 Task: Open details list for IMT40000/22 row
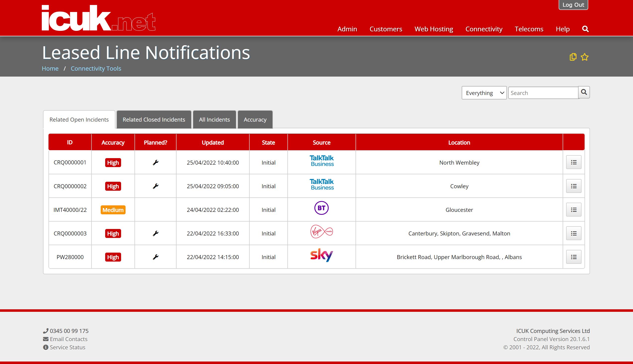pos(574,210)
